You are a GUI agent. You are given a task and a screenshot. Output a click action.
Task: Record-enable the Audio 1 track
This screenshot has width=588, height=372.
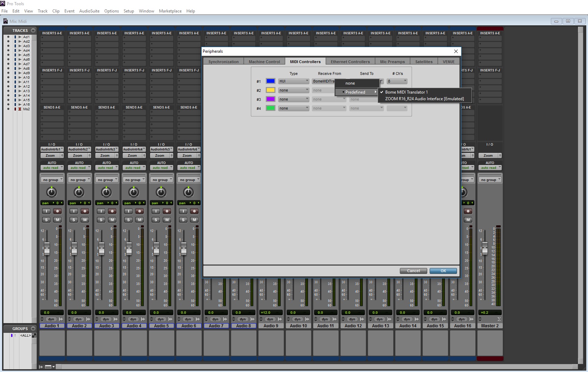click(58, 211)
